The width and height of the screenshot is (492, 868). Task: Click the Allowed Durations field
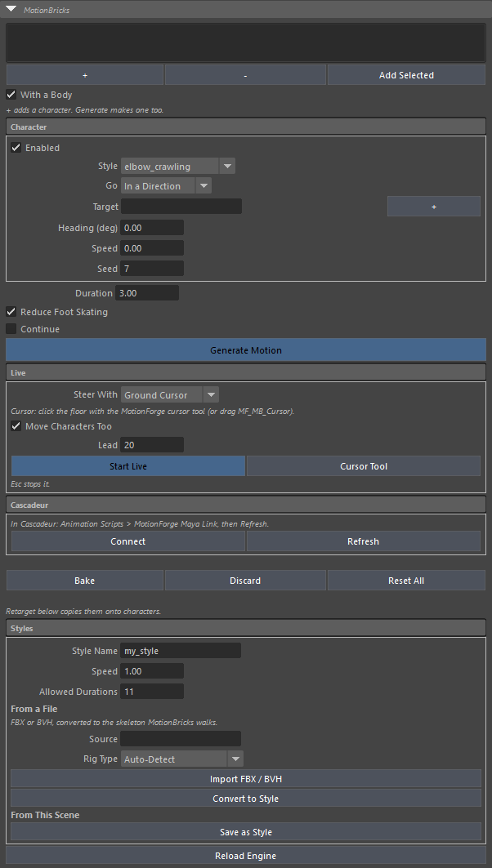coord(152,692)
